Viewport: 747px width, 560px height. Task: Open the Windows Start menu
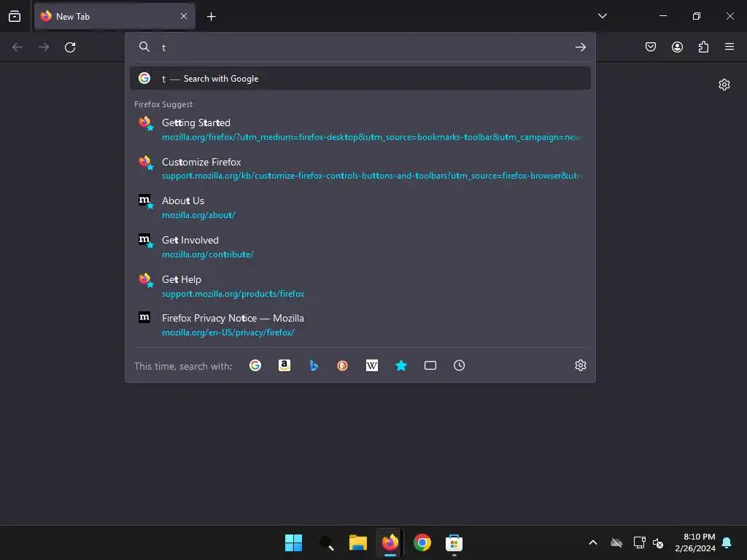(293, 542)
